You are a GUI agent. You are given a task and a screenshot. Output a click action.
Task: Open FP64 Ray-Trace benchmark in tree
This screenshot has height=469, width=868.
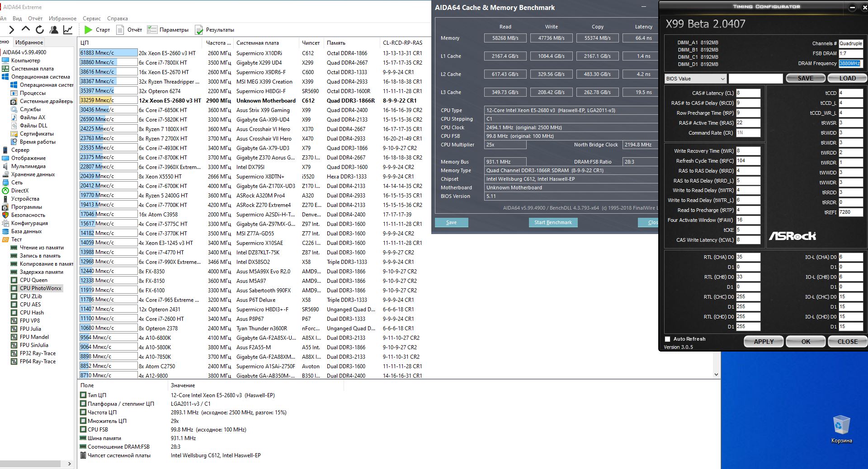(38, 361)
